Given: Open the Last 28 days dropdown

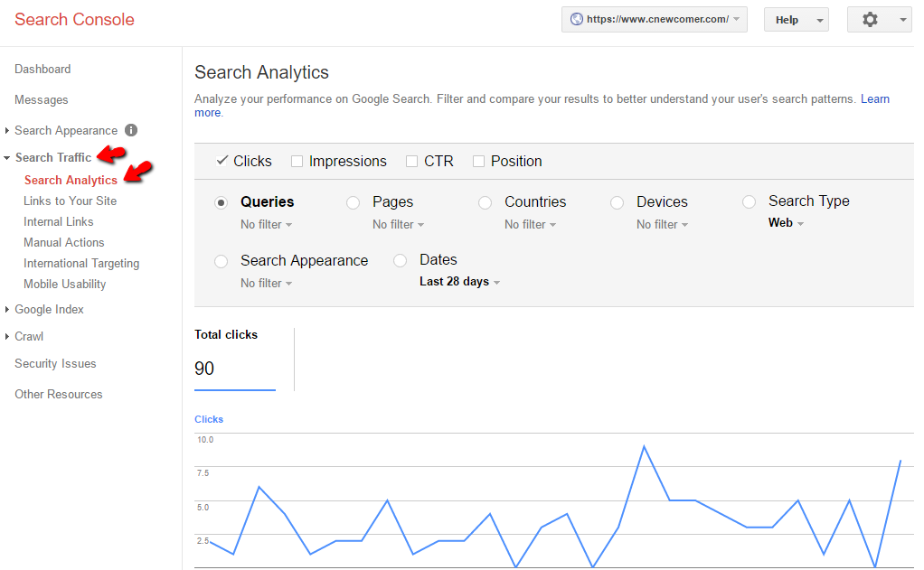Looking at the screenshot, I should pyautogui.click(x=459, y=282).
